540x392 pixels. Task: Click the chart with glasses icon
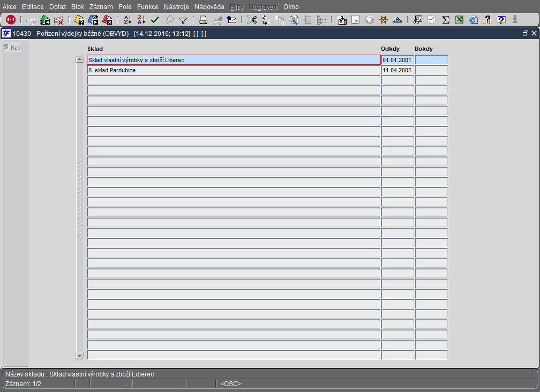tap(418, 20)
